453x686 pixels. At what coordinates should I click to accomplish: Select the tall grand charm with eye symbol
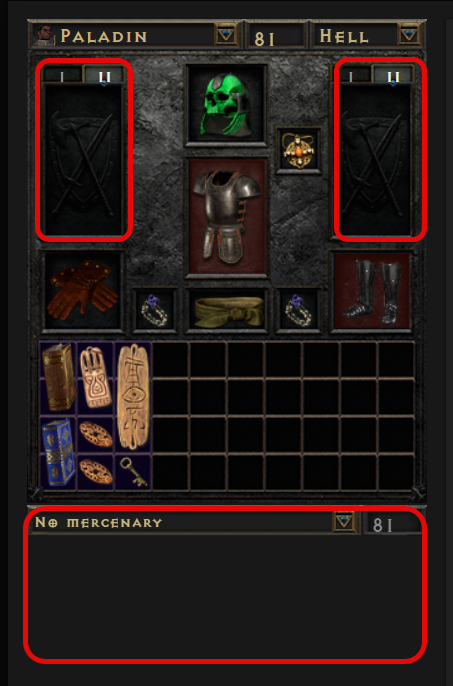[133, 397]
